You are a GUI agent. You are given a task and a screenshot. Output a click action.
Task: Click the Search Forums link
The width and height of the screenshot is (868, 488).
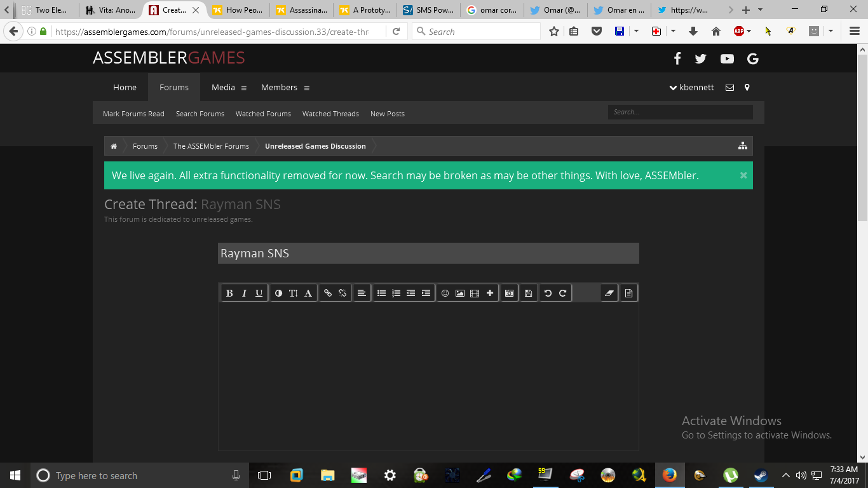coord(200,114)
